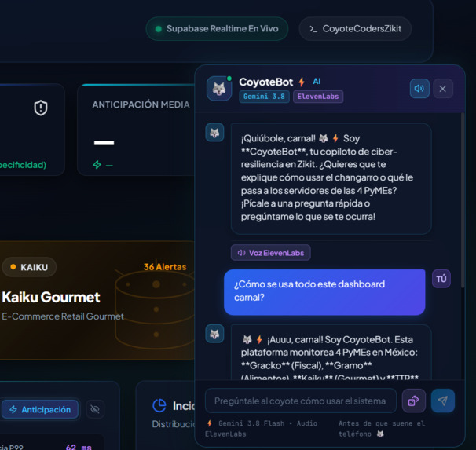The image size is (476, 450).
Task: Select the Anticipación toggle button
Action: (40, 409)
